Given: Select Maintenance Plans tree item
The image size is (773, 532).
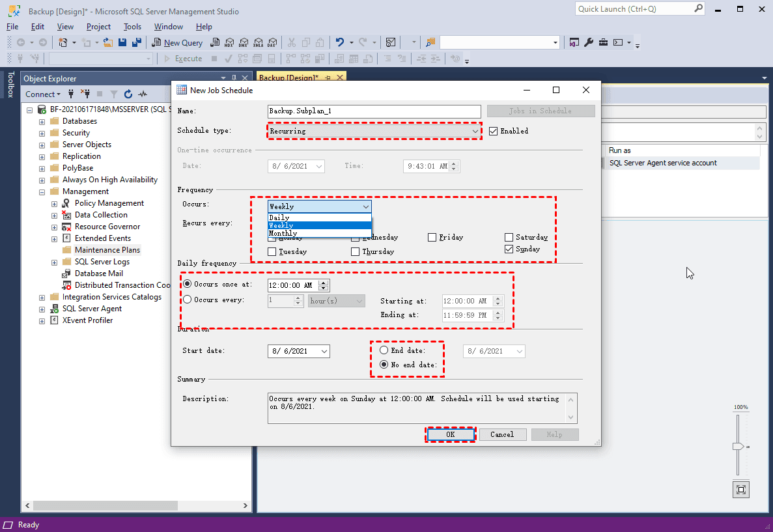Looking at the screenshot, I should click(x=107, y=250).
